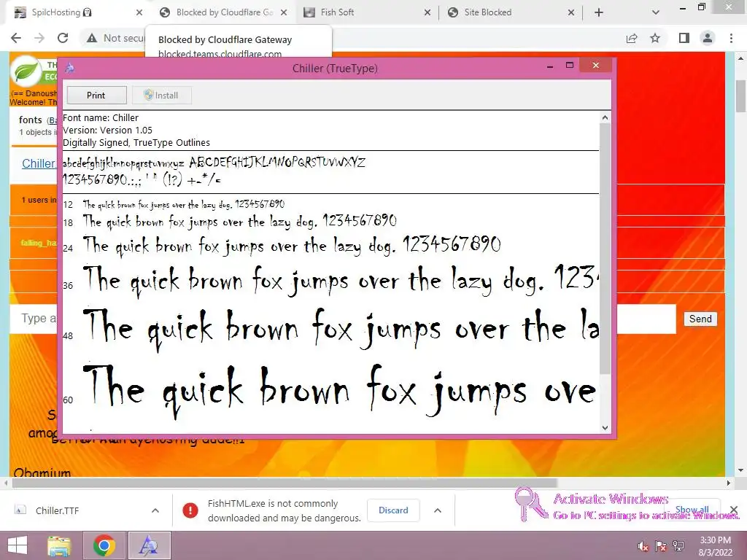Image resolution: width=747 pixels, height=560 pixels.
Task: Click the Install button in font viewer
Action: tap(161, 96)
